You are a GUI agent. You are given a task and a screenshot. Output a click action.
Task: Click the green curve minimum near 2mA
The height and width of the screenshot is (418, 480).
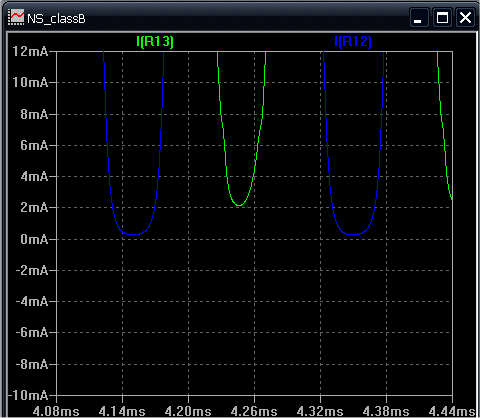[x=239, y=205]
